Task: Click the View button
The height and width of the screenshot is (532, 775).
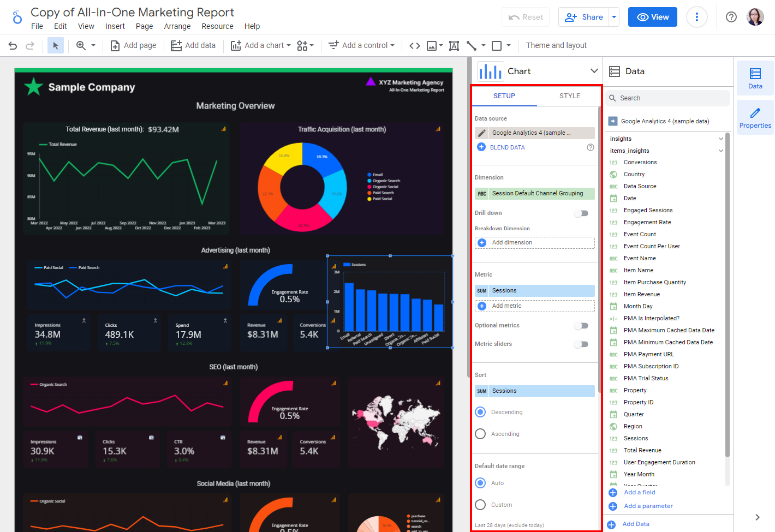Action: (652, 17)
